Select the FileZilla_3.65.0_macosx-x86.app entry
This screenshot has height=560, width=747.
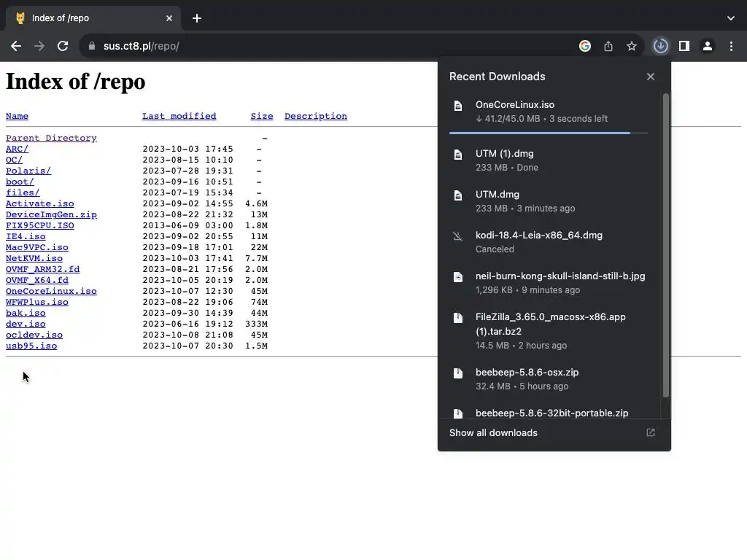550,331
